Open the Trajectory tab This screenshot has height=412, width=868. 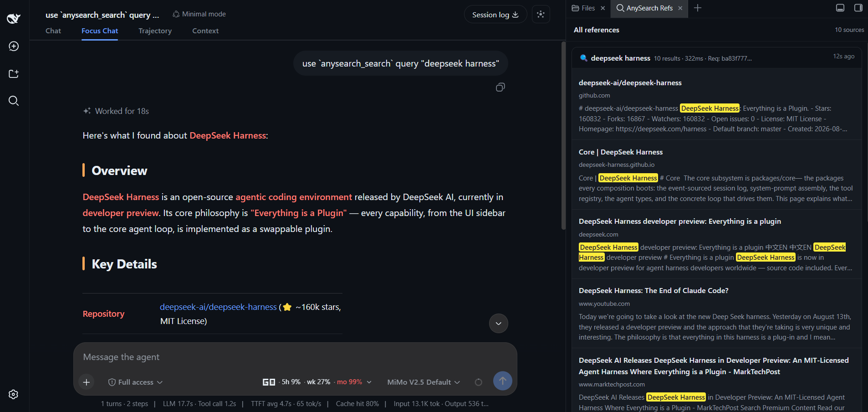click(155, 31)
